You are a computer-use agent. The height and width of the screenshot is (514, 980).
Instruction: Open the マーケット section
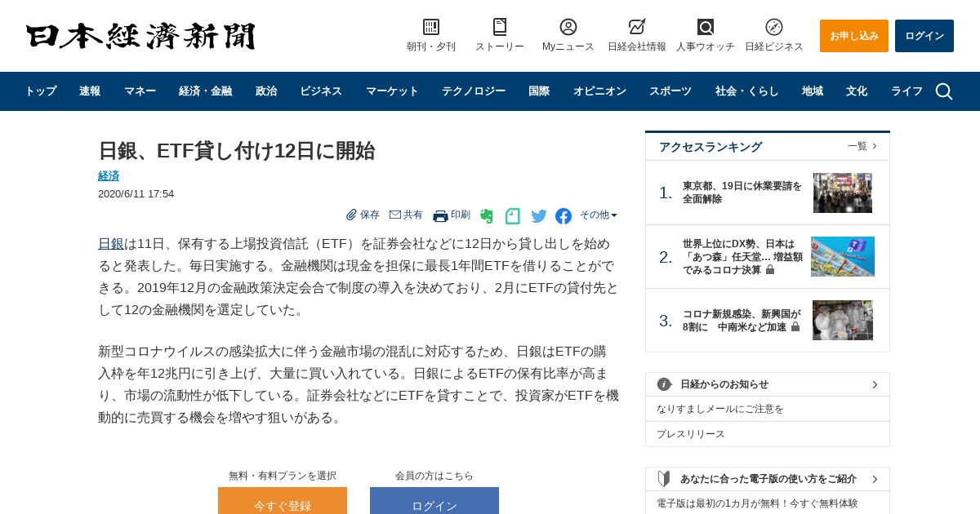click(x=392, y=91)
